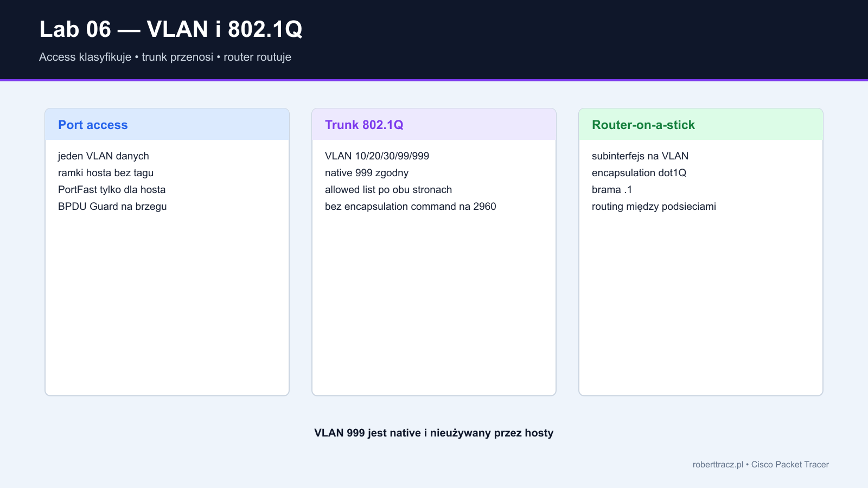Image resolution: width=868 pixels, height=488 pixels.
Task: Select 'bez encapsulation command na 2960'
Action: click(x=411, y=207)
